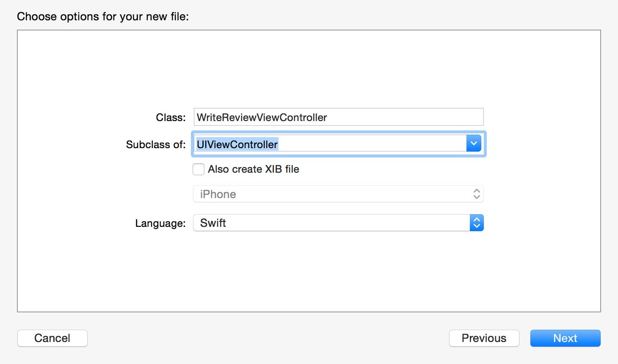Open the Language popup showing Swift
This screenshot has height=364, width=618.
330,223
